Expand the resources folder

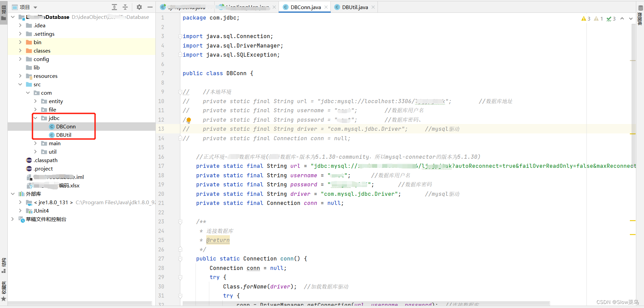click(20, 76)
